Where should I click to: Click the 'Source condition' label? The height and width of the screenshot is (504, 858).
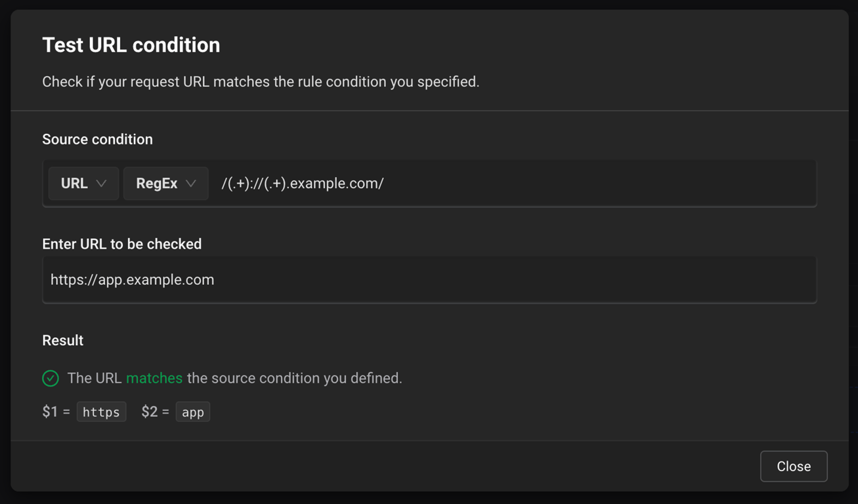[x=97, y=139]
